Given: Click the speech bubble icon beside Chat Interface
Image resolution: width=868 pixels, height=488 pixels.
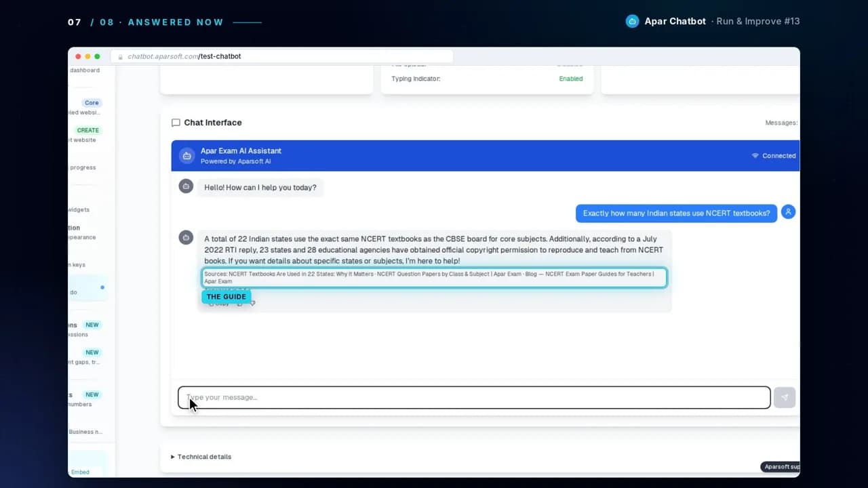Looking at the screenshot, I should point(176,123).
